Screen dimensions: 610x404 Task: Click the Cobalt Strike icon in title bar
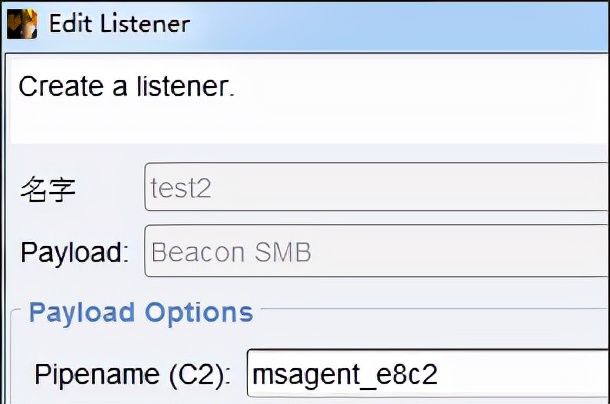[x=21, y=23]
